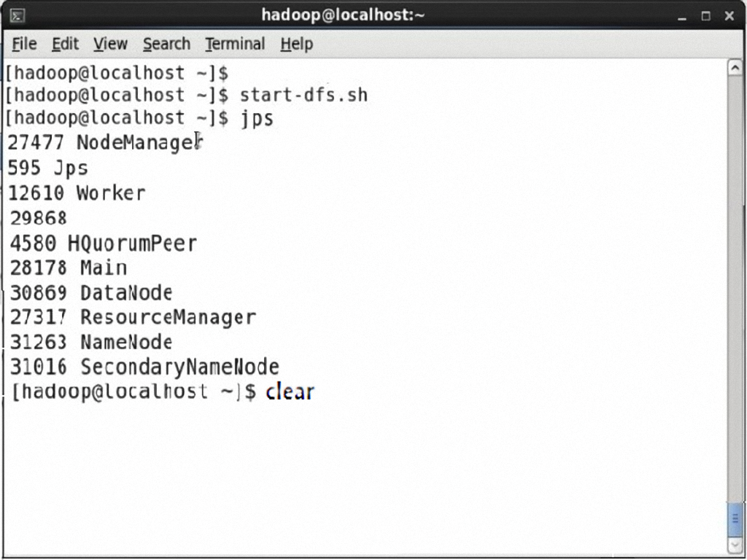Minimize the hadoop@localhost terminal window
Image resolution: width=747 pixels, height=560 pixels.
click(x=682, y=17)
